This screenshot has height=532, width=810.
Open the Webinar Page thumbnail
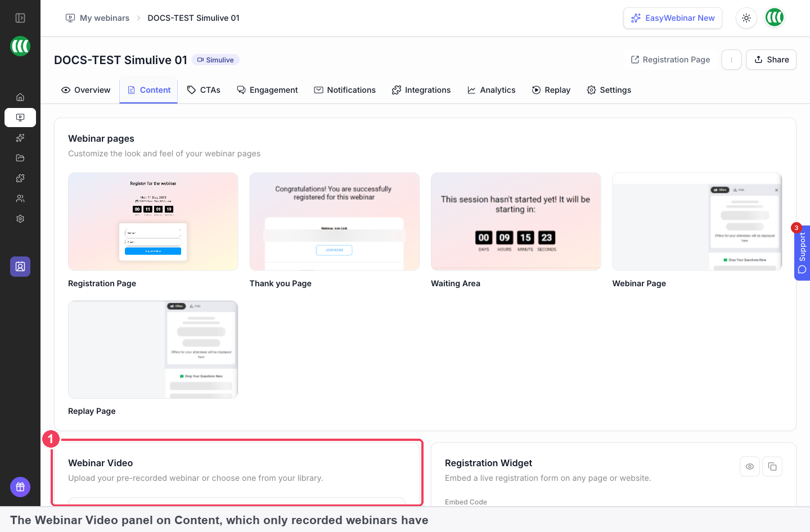(x=697, y=222)
